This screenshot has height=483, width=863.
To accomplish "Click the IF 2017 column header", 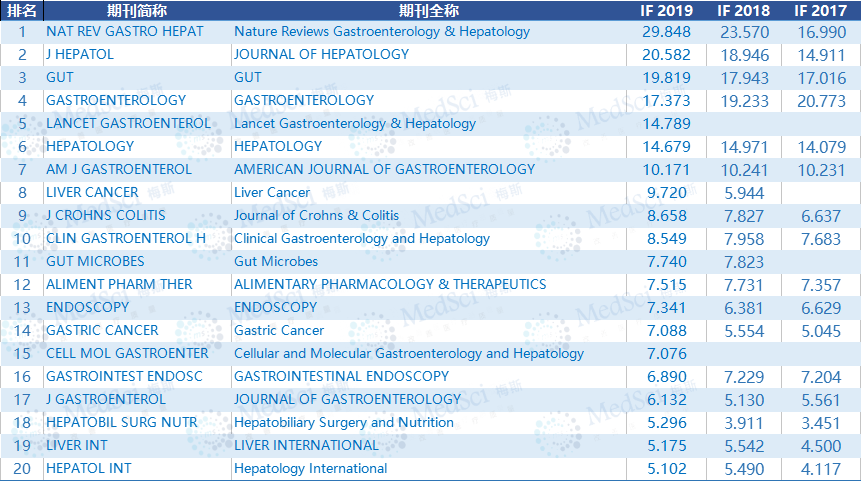I will click(x=820, y=10).
